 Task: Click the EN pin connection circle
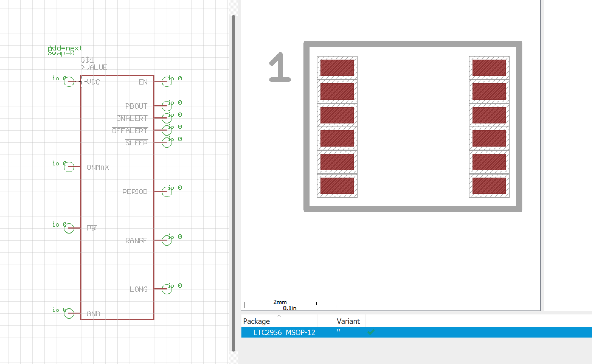click(x=167, y=81)
